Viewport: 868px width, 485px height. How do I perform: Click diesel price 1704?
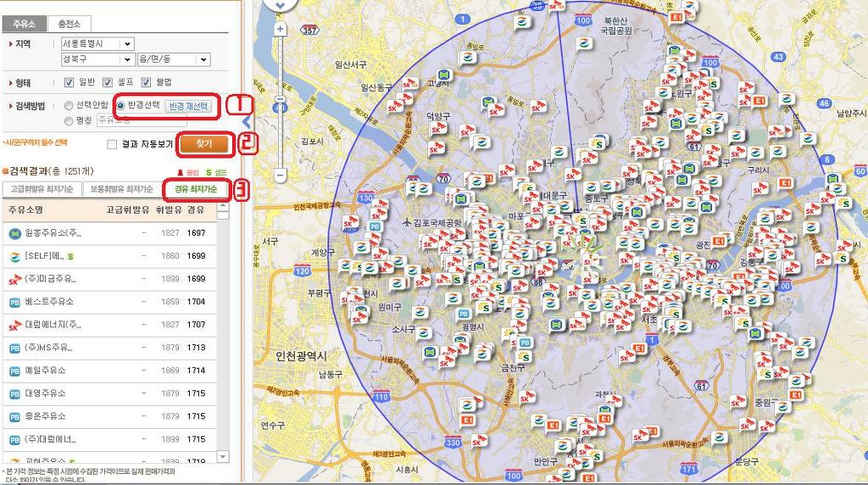click(x=196, y=302)
